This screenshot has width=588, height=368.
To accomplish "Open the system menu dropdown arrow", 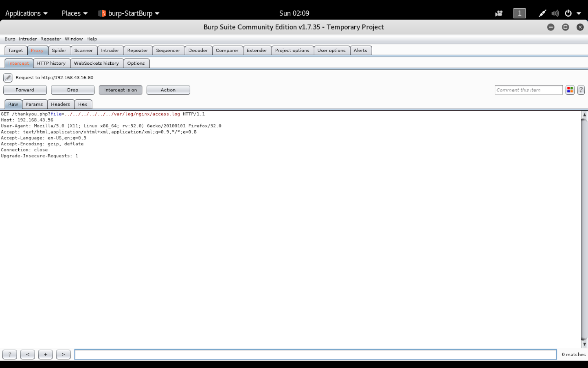I will 579,13.
